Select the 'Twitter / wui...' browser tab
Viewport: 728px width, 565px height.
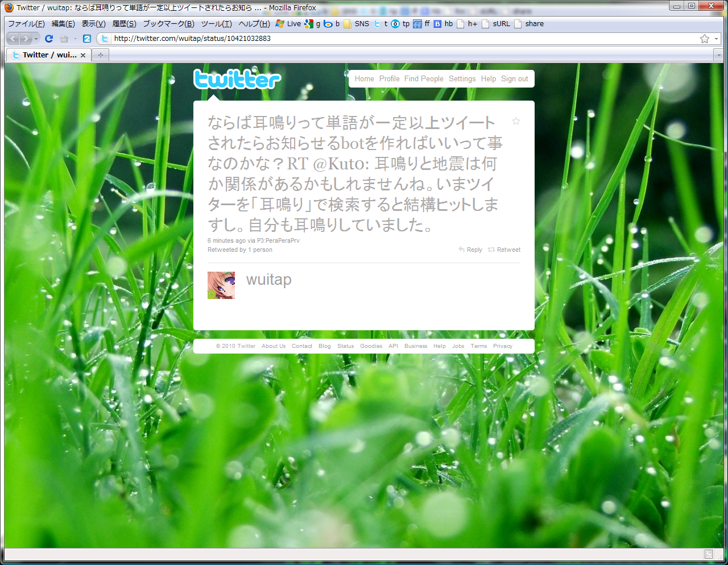click(x=49, y=55)
